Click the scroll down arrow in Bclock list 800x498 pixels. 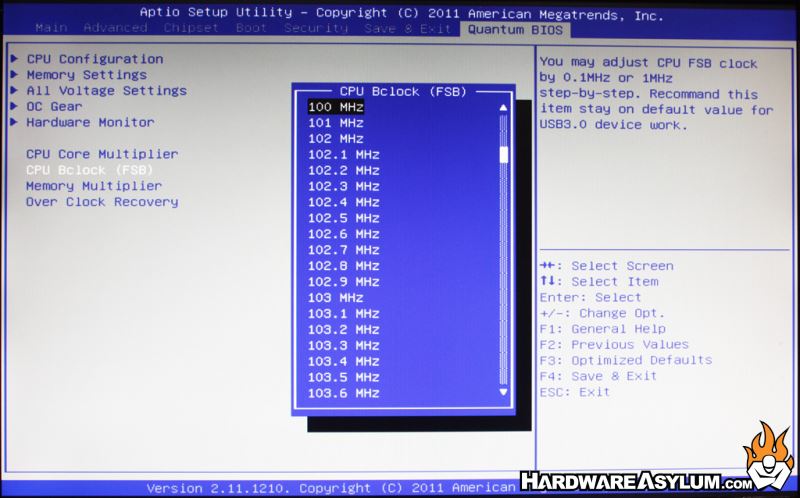(x=504, y=392)
